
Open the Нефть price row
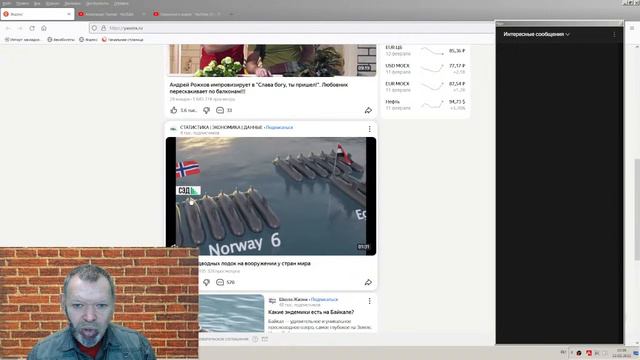[x=425, y=104]
